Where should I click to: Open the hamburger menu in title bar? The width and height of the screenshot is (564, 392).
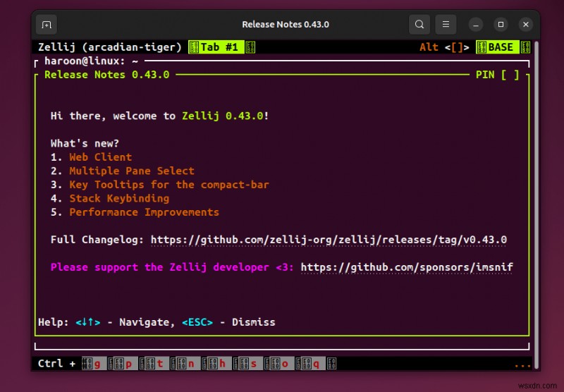[446, 25]
